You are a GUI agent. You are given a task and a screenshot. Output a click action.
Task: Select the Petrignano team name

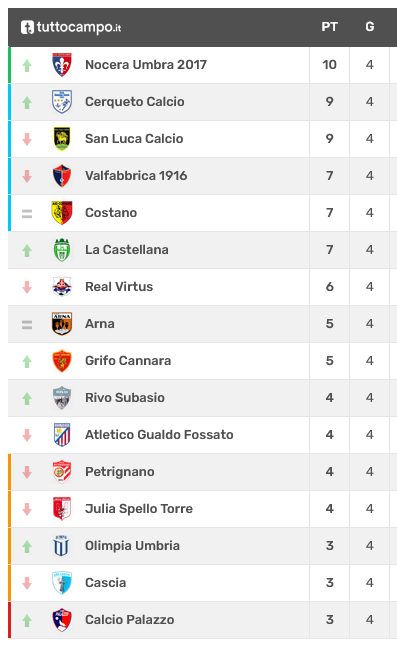point(120,472)
